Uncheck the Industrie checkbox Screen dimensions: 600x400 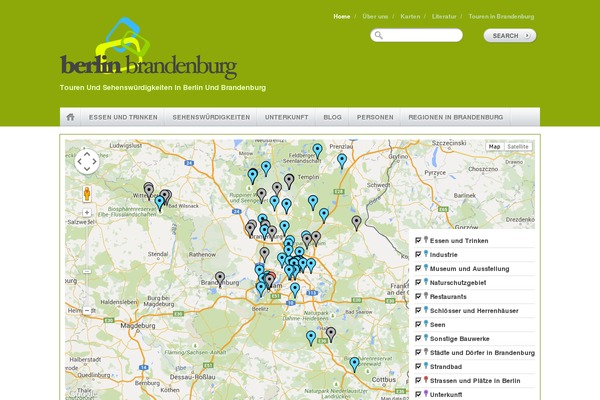418,255
